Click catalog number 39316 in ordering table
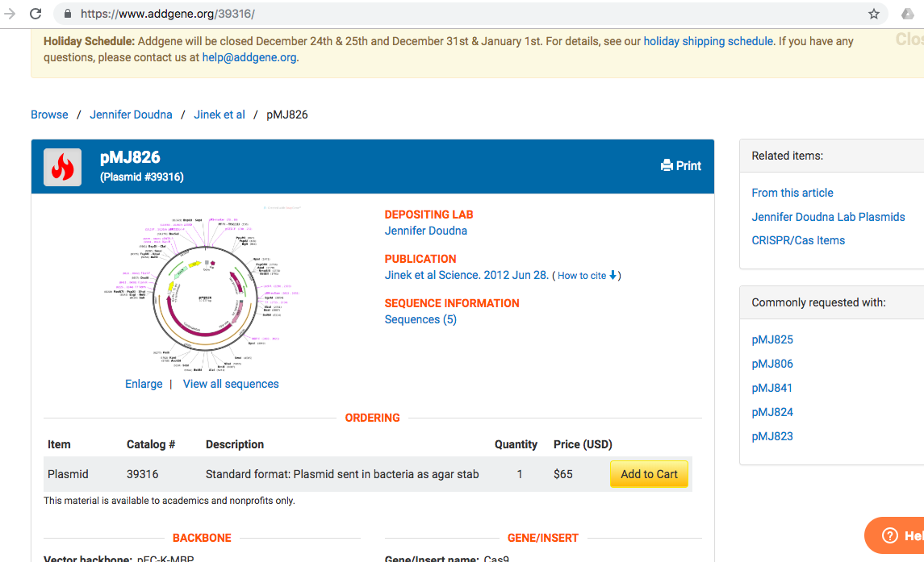Screen dimensions: 924x562 pyautogui.click(x=142, y=474)
